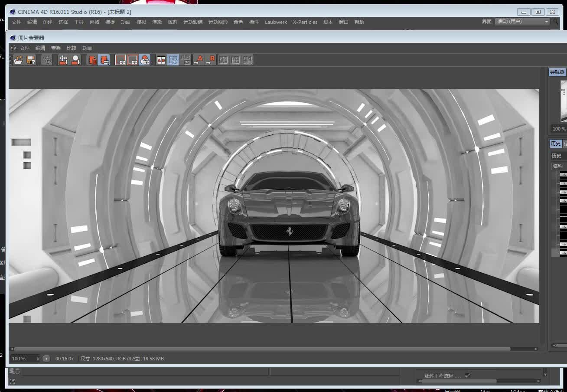Click the Picture Viewer menu grip icon

(x=13, y=48)
